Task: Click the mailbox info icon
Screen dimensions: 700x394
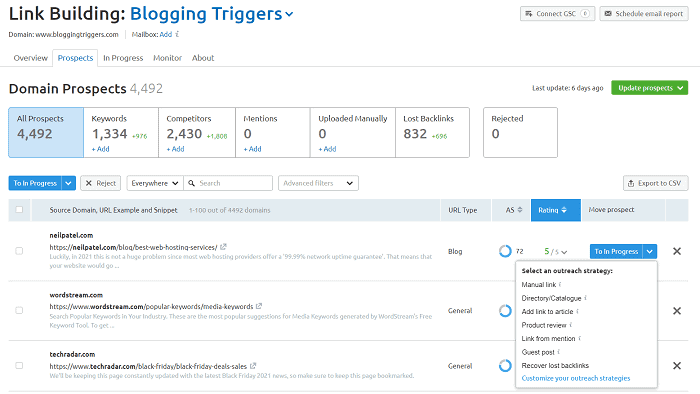Action: coord(177,34)
